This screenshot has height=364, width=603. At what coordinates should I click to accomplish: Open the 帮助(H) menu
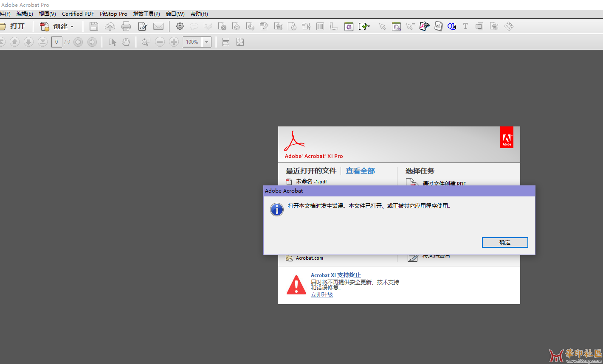click(x=199, y=14)
